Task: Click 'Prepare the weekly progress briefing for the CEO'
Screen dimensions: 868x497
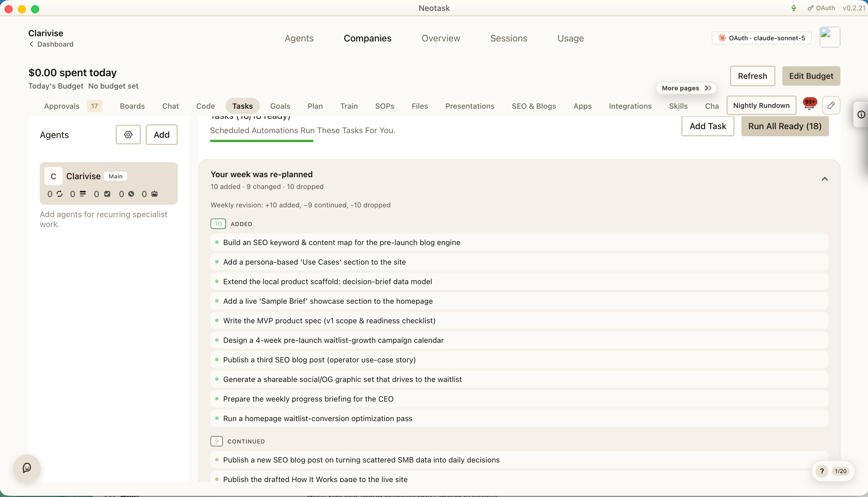Action: 519,399
